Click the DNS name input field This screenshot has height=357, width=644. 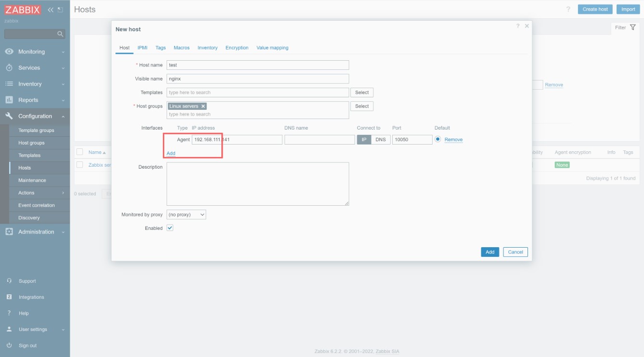tap(320, 140)
